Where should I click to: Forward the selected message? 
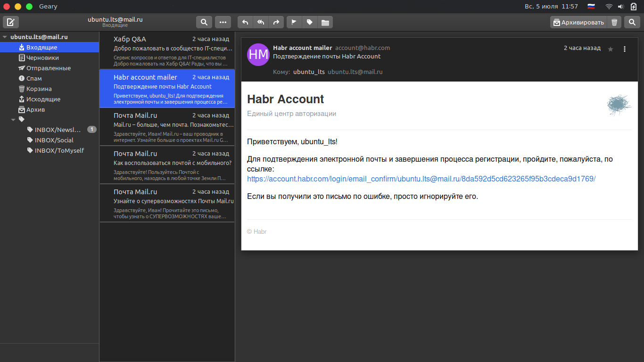[276, 22]
